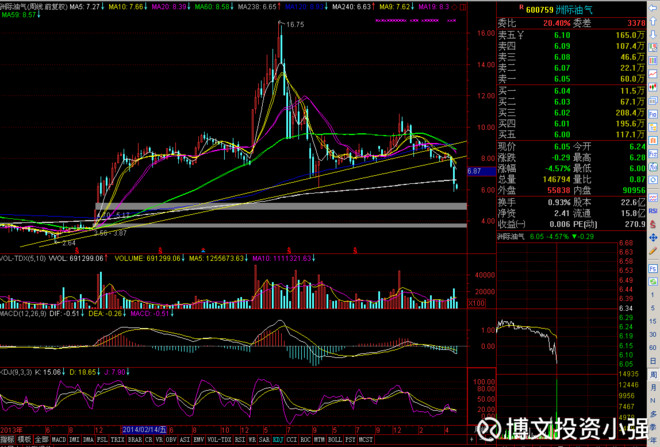Select the weekly (周) period button
This screenshot has width=660, height=447.
click(653, 374)
